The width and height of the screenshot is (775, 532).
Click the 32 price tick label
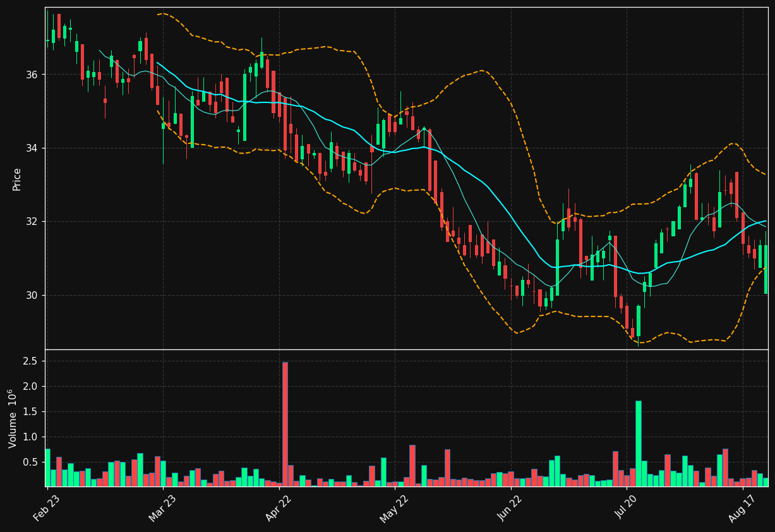pos(32,222)
